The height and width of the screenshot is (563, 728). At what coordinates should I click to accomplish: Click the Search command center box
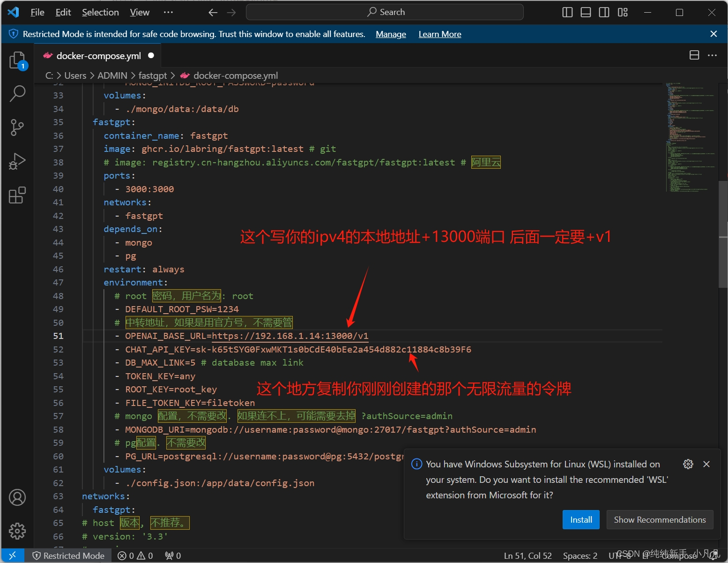point(385,12)
